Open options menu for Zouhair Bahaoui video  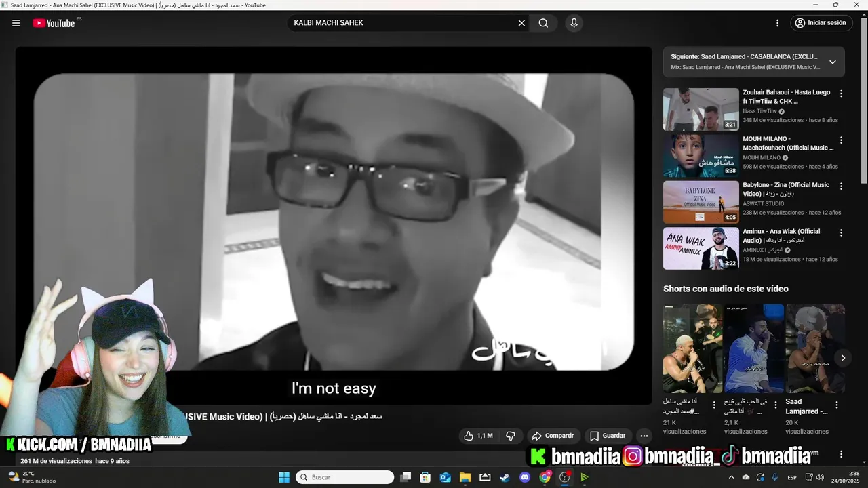click(842, 94)
